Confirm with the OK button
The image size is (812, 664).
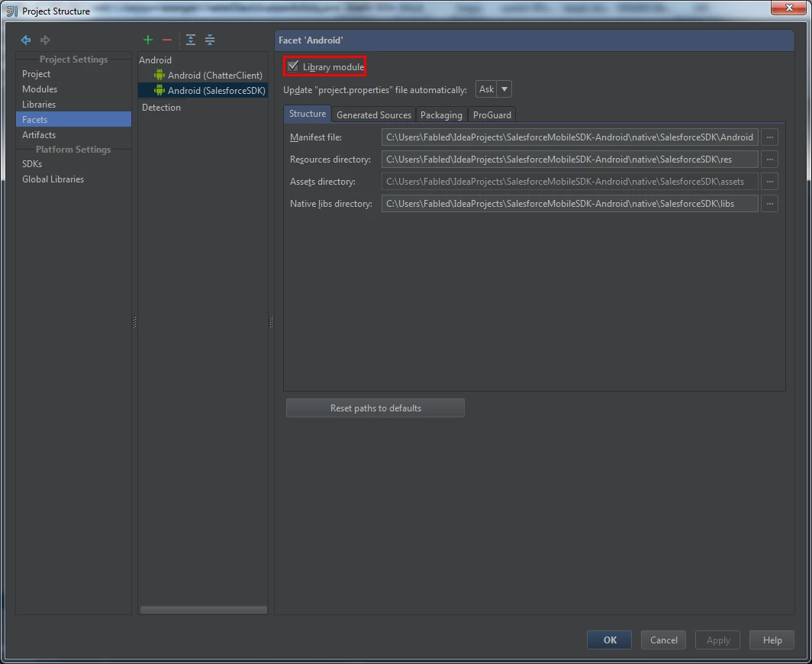click(609, 640)
